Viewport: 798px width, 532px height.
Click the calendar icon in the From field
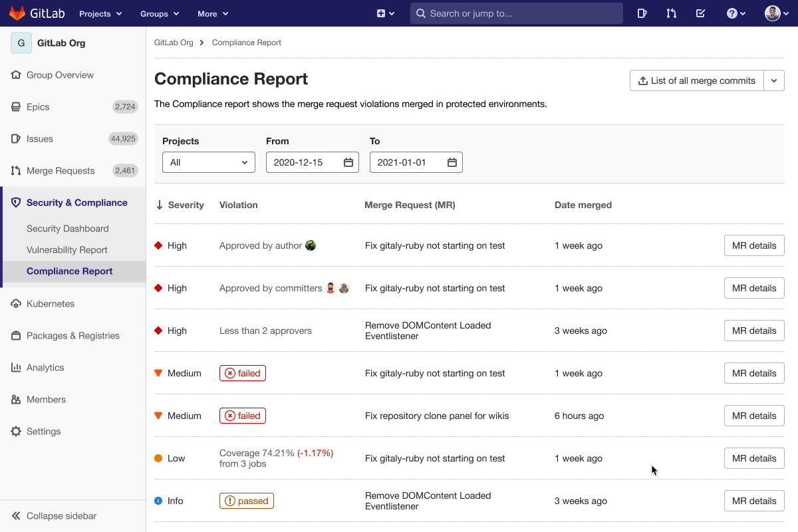[348, 162]
